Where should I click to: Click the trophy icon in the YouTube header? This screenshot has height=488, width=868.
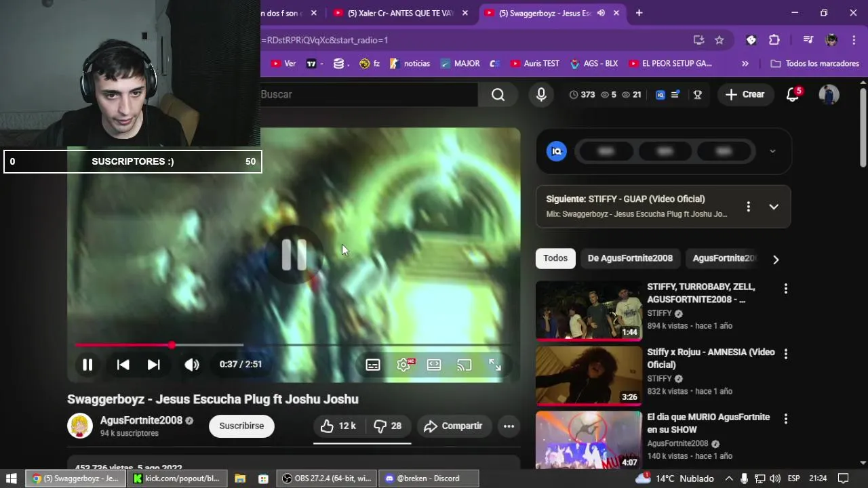[697, 95]
